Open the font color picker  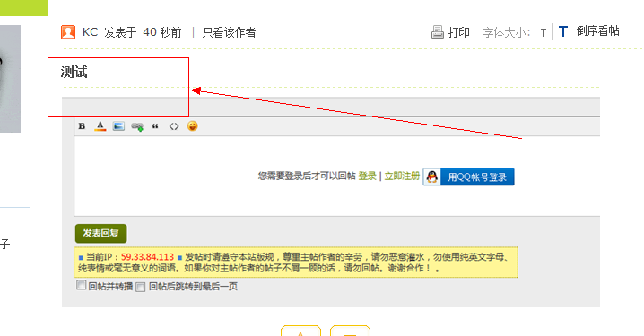pyautogui.click(x=100, y=126)
